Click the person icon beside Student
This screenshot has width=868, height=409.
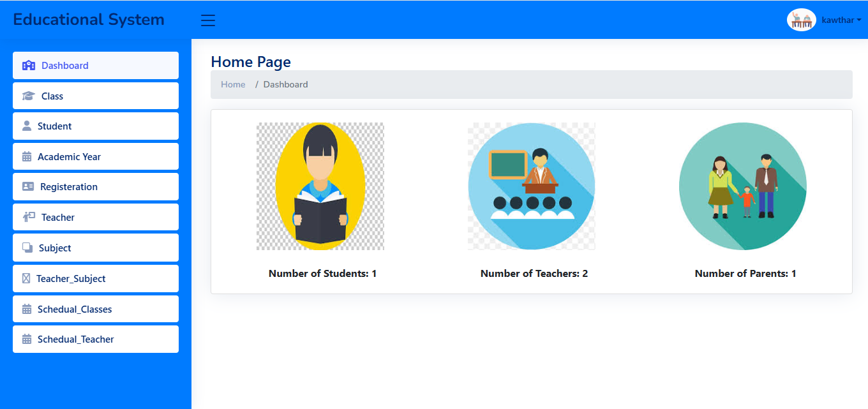(x=27, y=126)
